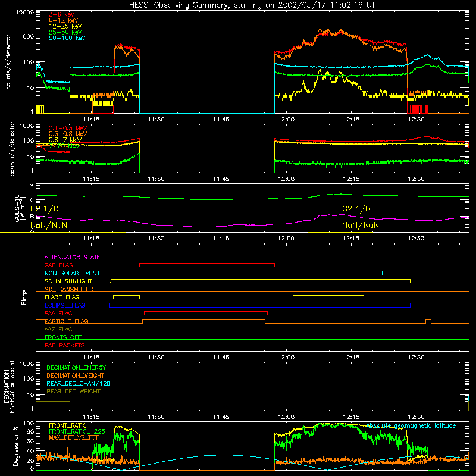Image resolution: width=476 pixels, height=476 pixels.
Task: Click the raised FLARE_FLAG segment after 12:00
Action: click(328, 295)
